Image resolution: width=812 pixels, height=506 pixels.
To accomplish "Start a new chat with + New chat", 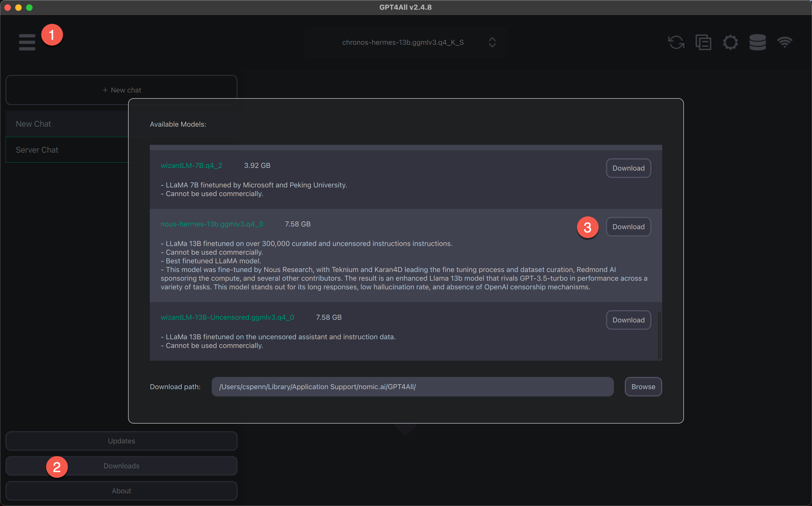I will point(122,90).
